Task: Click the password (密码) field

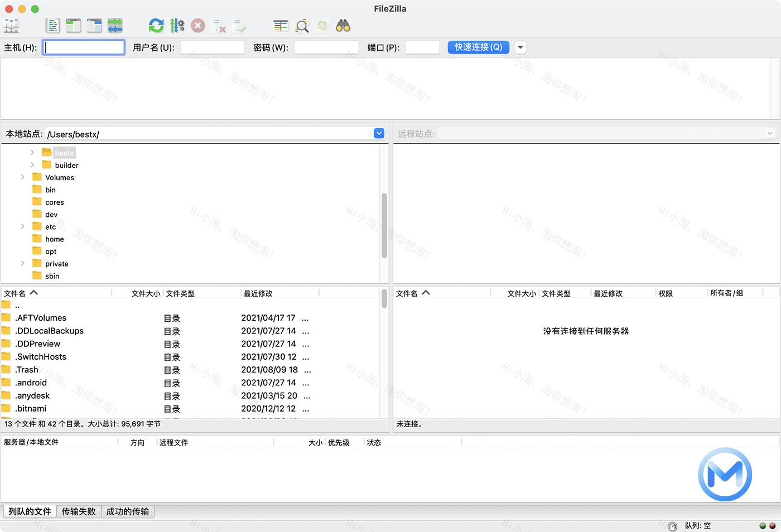Action: pos(326,47)
